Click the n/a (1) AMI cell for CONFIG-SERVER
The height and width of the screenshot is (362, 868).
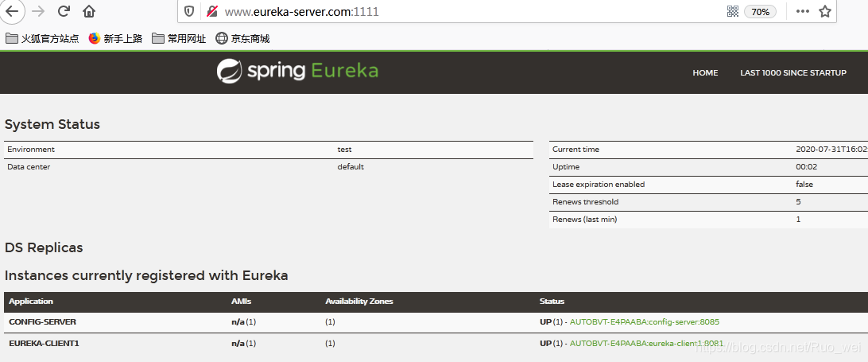(x=243, y=321)
